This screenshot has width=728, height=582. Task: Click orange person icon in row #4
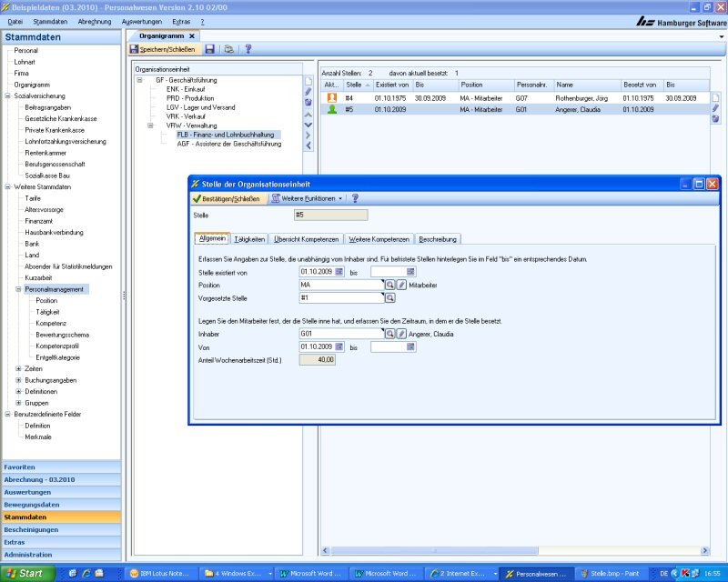(x=332, y=98)
